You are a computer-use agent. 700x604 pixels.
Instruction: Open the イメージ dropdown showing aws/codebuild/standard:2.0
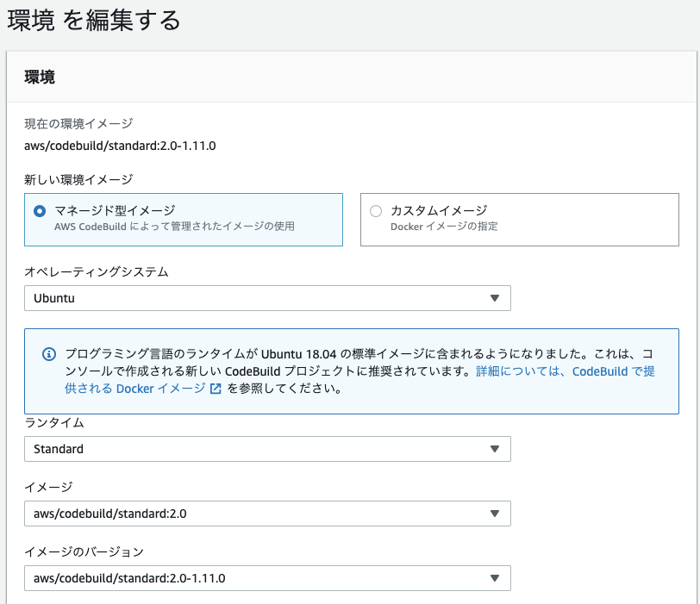point(259,514)
